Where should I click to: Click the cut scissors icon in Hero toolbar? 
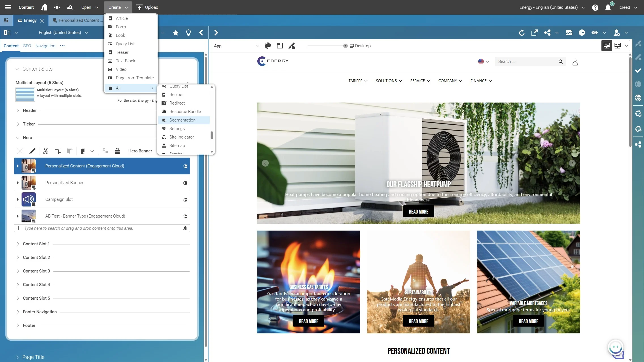pos(46,151)
